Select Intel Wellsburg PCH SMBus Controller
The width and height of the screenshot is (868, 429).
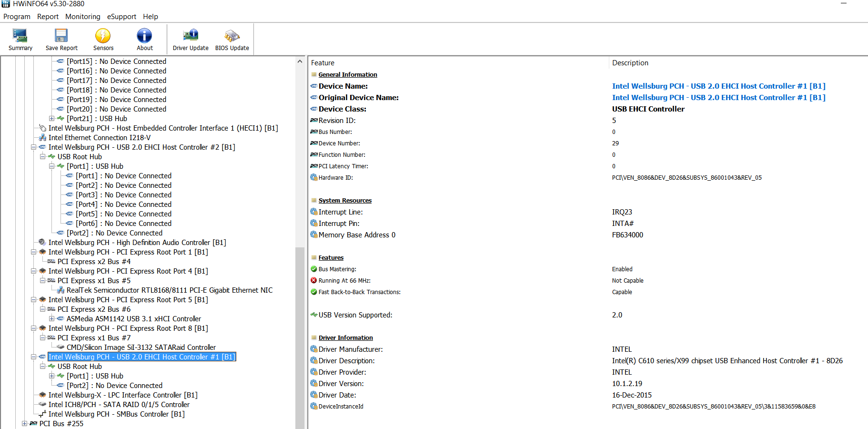pyautogui.click(x=117, y=414)
